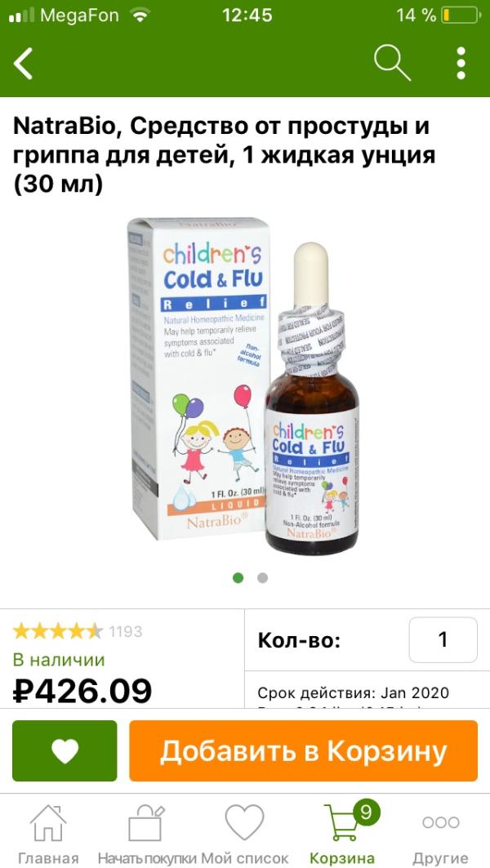The height and width of the screenshot is (868, 490).
Task: Select the quantity field showing 1
Action: pyautogui.click(x=443, y=640)
